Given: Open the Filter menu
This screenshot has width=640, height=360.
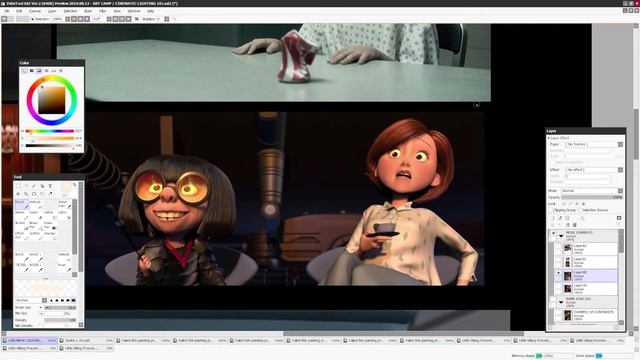Looking at the screenshot, I should coord(102,11).
